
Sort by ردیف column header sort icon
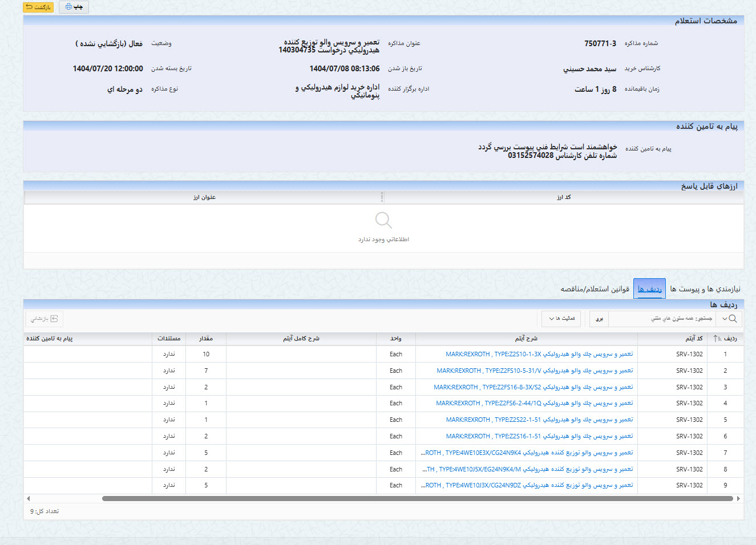(716, 339)
